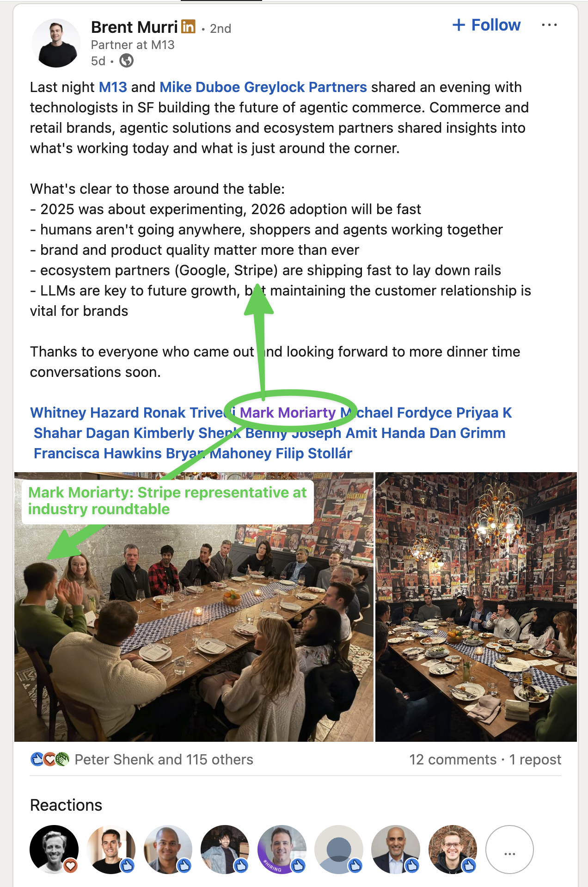
Task: Open first reactor's avatar with heart reaction
Action: coord(54,850)
